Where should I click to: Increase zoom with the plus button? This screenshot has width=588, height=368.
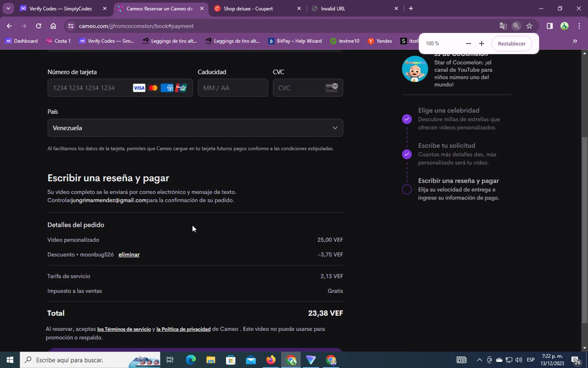coord(481,44)
